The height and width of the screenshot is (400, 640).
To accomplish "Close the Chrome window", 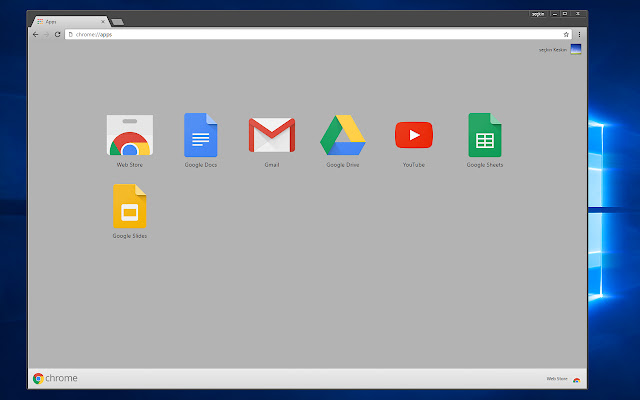I will coord(578,14).
